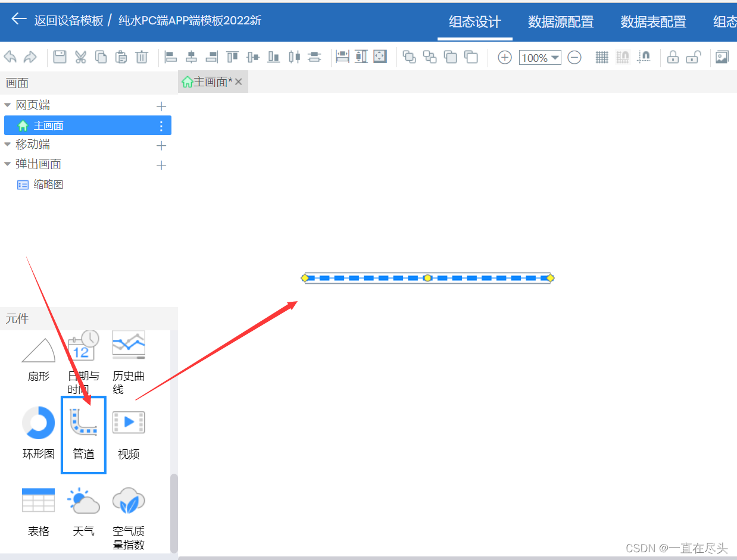The height and width of the screenshot is (560, 737).
Task: Click the Delete trash icon in the toolbar
Action: 142,57
